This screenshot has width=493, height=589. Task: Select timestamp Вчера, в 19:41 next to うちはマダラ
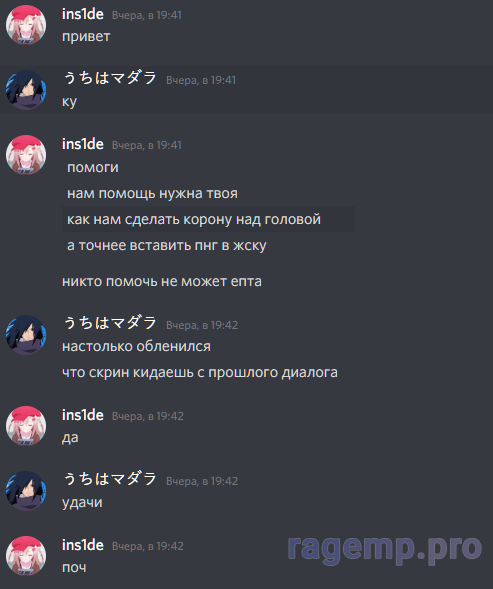(201, 80)
